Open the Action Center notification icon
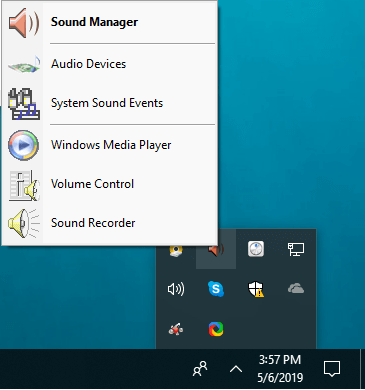365x390 pixels. (x=332, y=369)
